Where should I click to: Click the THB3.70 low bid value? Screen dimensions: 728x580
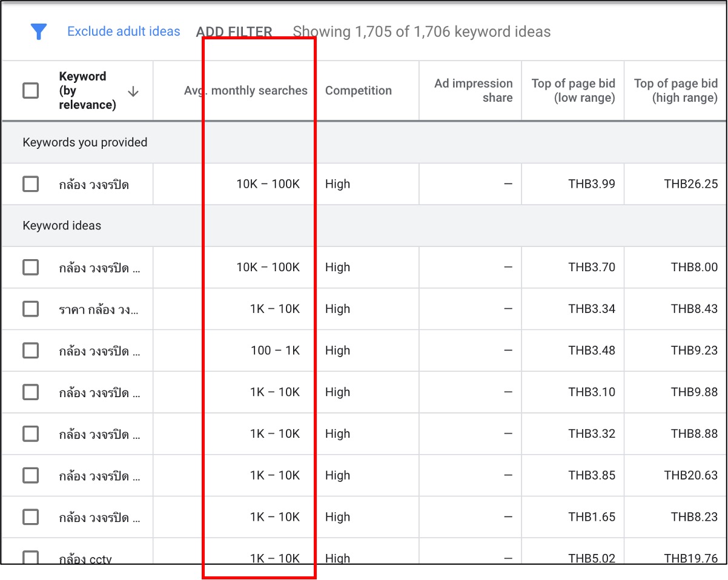coord(592,267)
